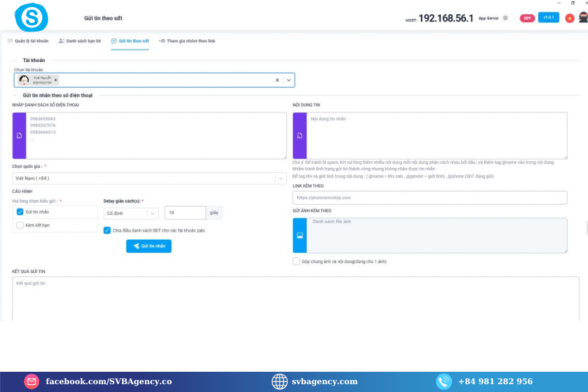Click the purple file icon beside phone list
Image resolution: width=588 pixels, height=392 pixels.
point(19,136)
